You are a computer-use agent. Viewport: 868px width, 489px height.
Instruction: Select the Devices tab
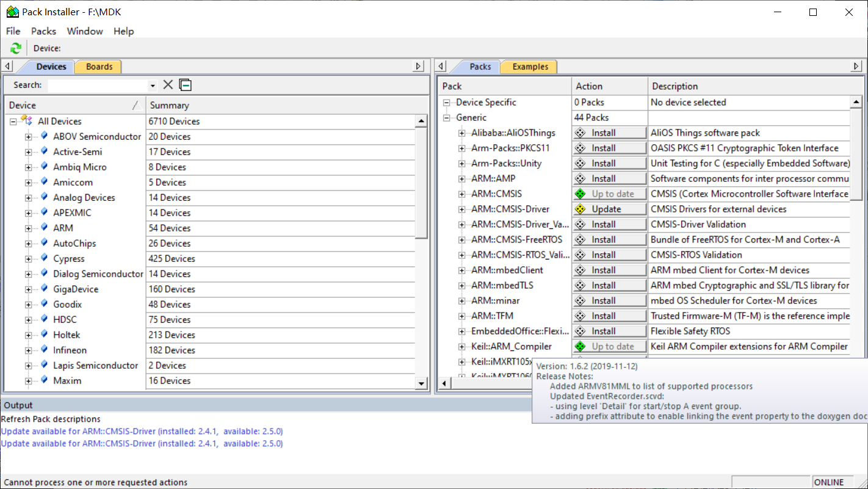51,67
